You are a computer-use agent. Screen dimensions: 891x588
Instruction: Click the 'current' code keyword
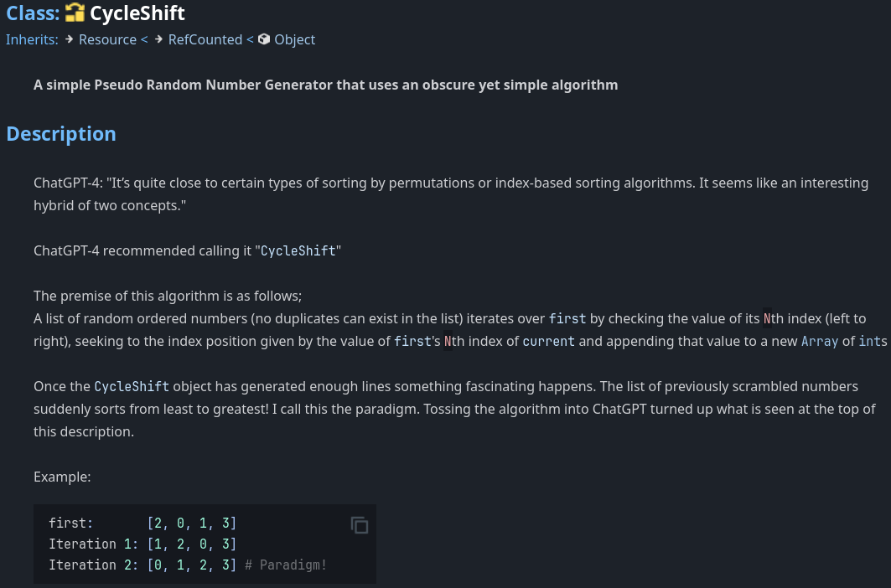click(x=548, y=341)
